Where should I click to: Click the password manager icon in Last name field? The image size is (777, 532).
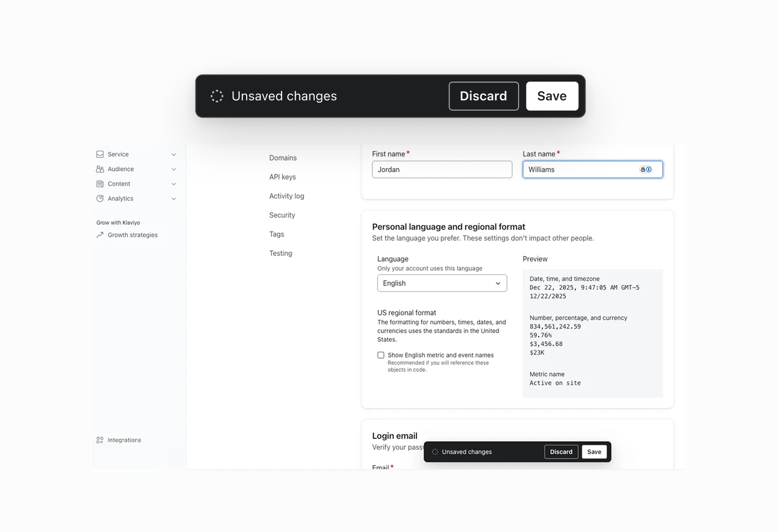click(646, 170)
